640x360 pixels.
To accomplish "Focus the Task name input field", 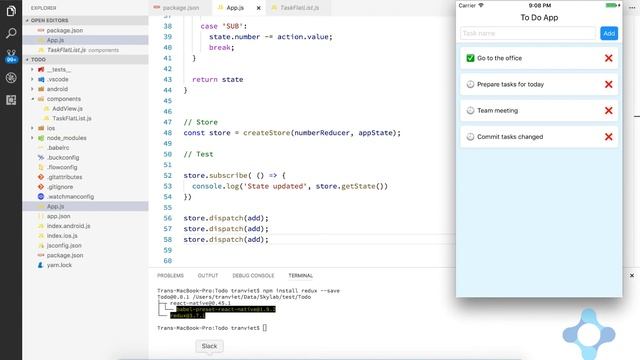I will (528, 33).
